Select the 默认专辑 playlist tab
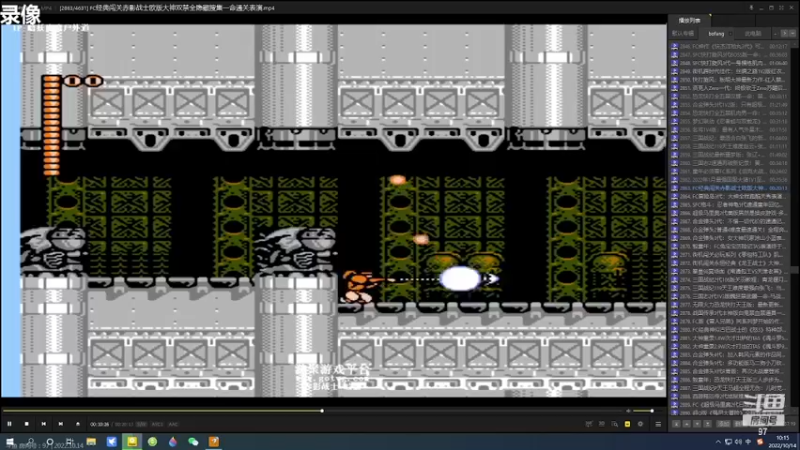Screen dimensions: 800x450 coord(683,33)
